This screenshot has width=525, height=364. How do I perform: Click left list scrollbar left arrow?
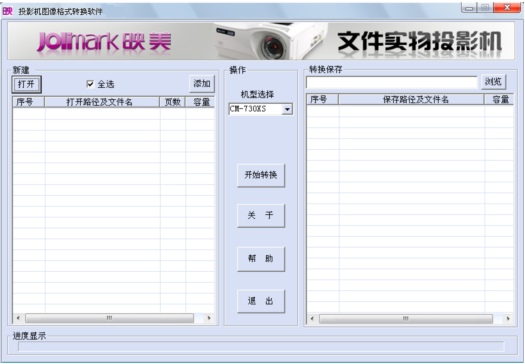(x=18, y=318)
